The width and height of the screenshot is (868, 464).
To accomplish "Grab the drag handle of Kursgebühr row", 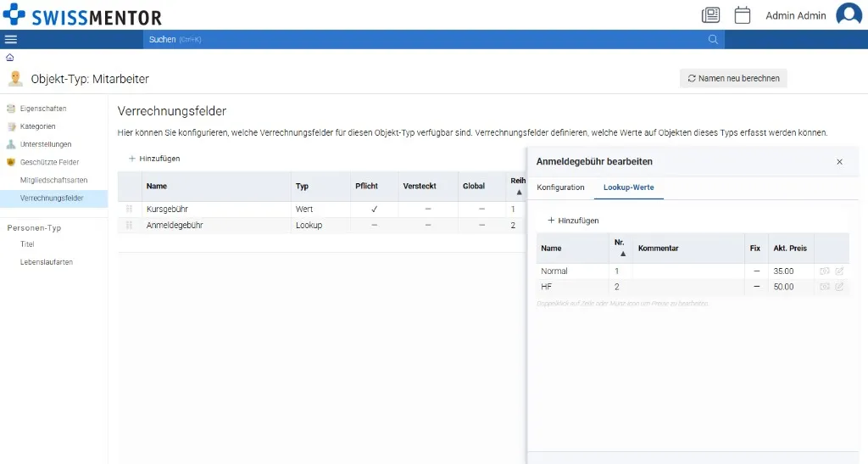I will (x=129, y=210).
